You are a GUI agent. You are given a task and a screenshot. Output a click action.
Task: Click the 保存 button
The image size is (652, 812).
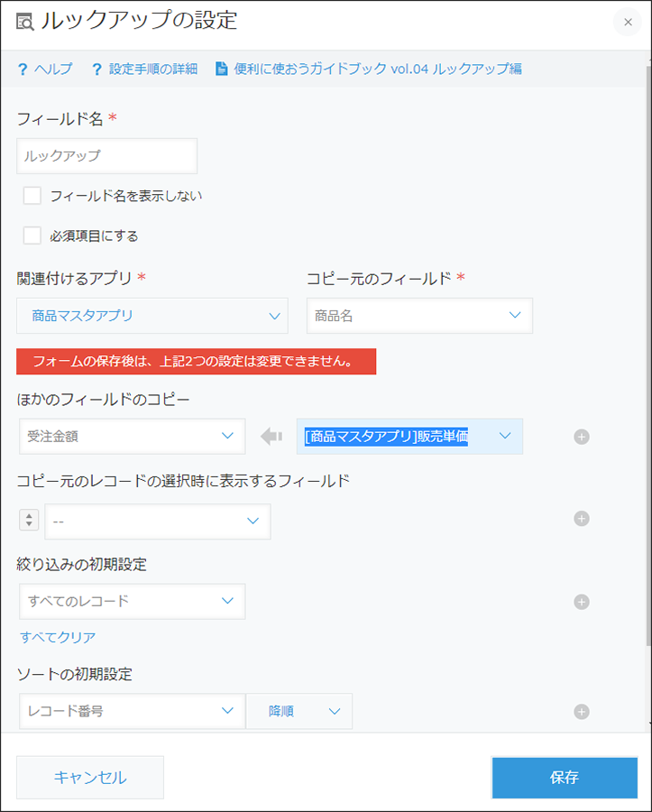tap(565, 778)
